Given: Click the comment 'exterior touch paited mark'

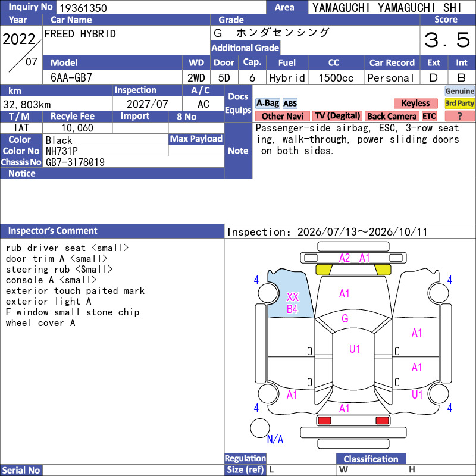Looking at the screenshot, I should coord(76,291).
